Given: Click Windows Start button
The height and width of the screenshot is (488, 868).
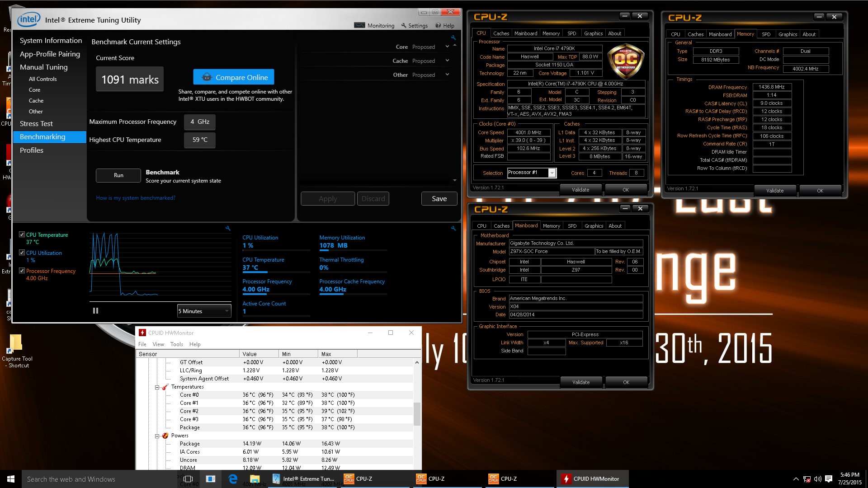Looking at the screenshot, I should [x=11, y=479].
